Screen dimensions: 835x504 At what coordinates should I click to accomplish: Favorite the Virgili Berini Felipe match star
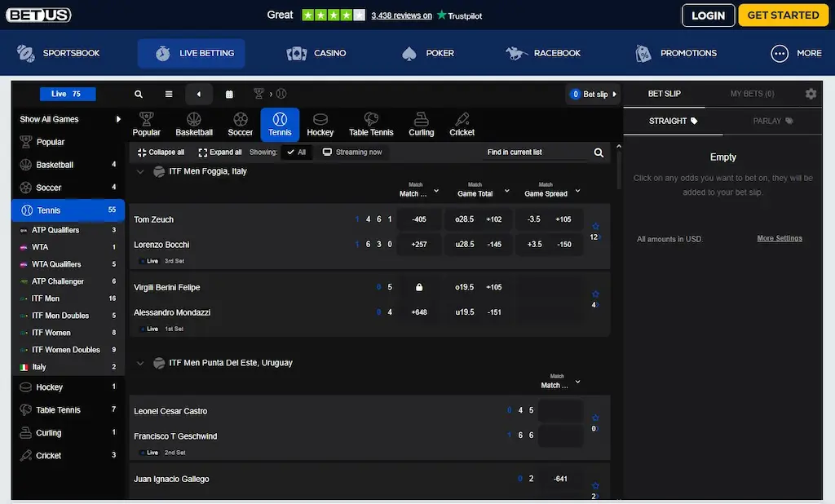[595, 294]
